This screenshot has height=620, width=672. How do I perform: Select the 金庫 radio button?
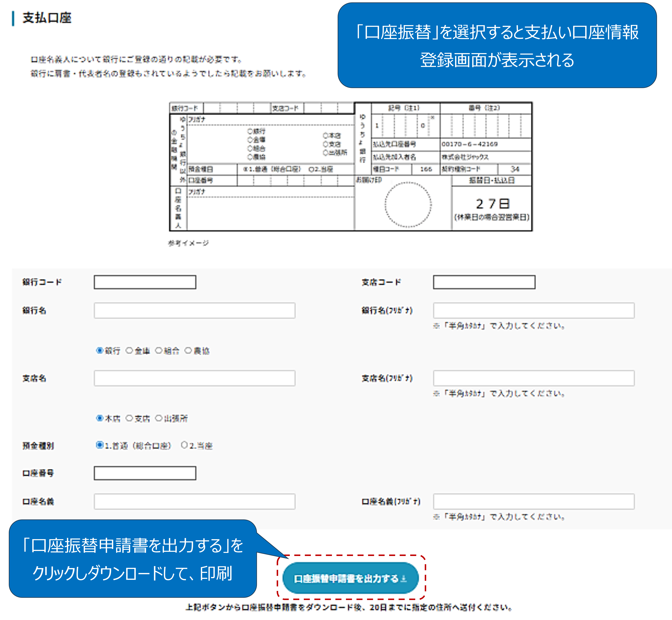129,351
